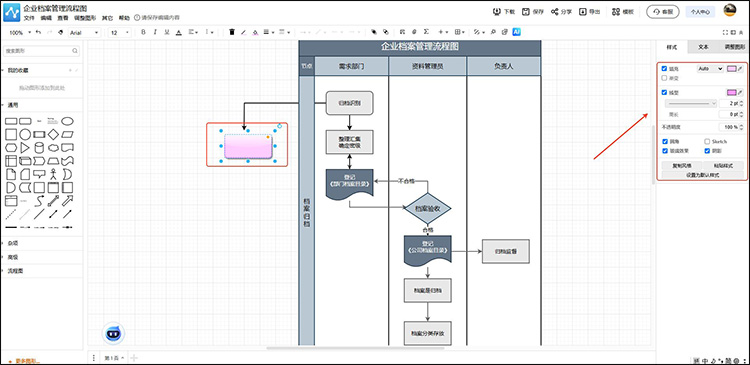Open the text alignment dropdown in toolbar
This screenshot has width=750, height=365.
point(193,32)
